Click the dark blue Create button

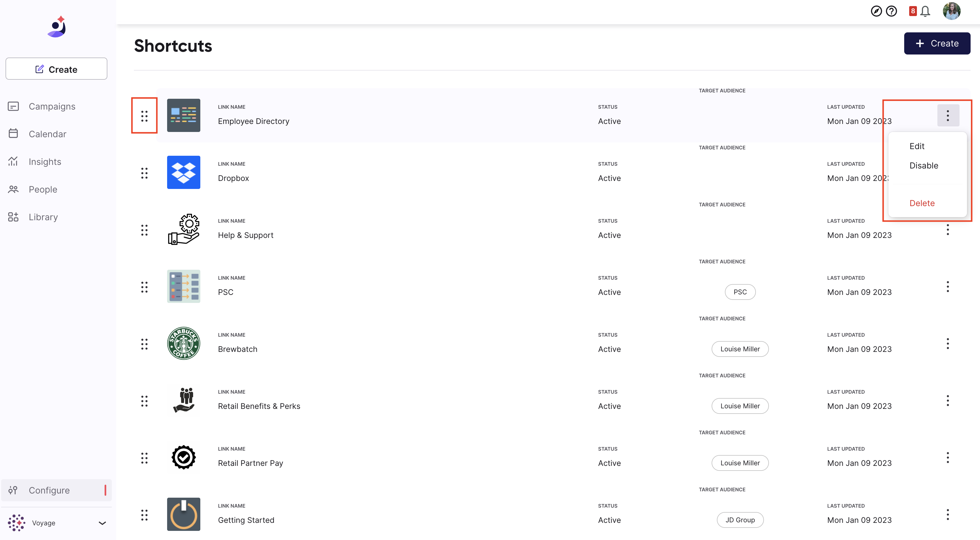click(x=937, y=43)
